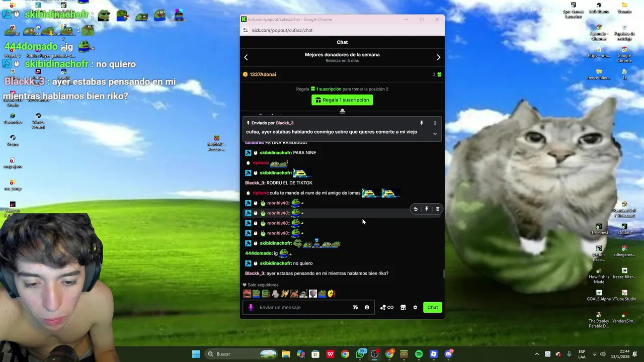Screen dimensions: 644x362
Task: Open Discord from taskbar
Action: tap(448, 354)
